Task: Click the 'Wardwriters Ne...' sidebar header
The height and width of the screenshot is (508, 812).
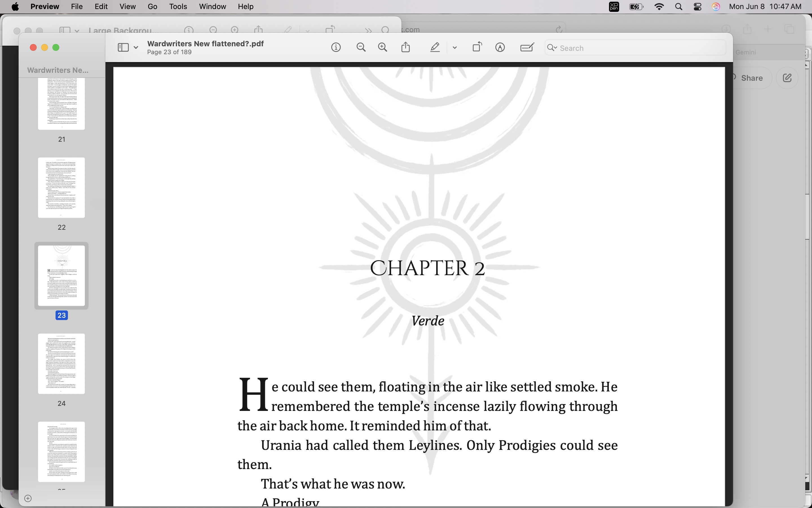Action: [x=58, y=70]
